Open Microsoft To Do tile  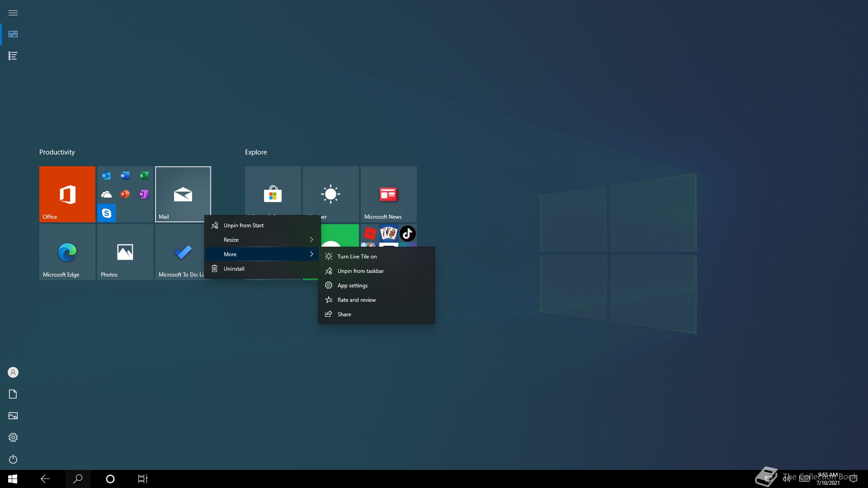click(180, 252)
